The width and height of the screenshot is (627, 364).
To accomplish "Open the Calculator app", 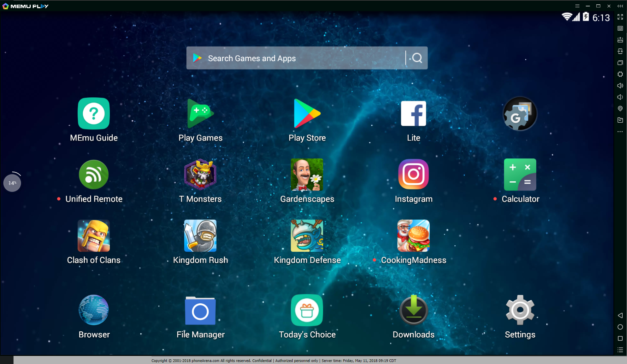I will click(x=520, y=175).
